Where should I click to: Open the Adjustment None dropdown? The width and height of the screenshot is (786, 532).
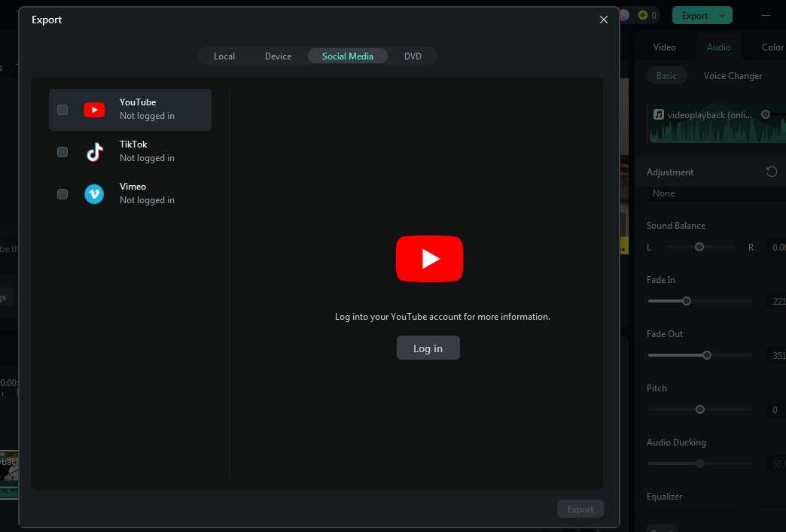[x=717, y=193]
